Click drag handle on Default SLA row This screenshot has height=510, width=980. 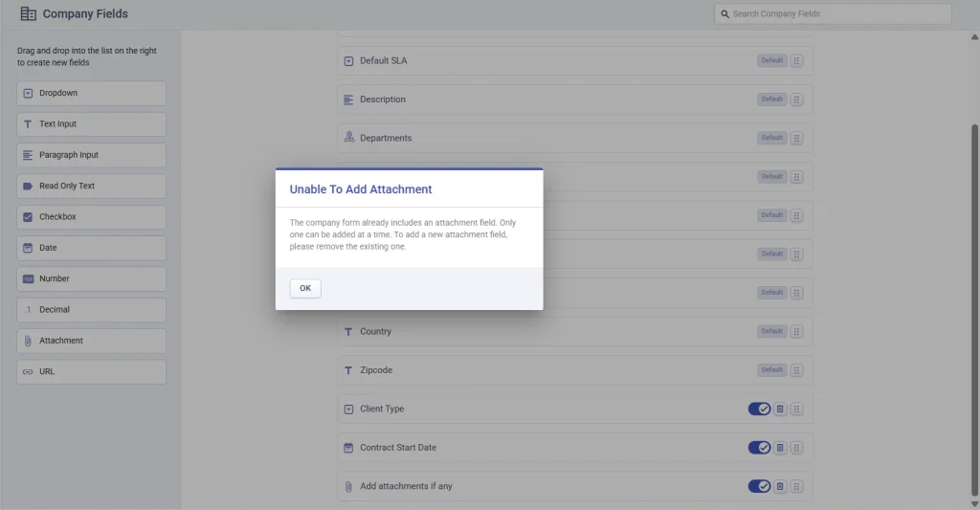pos(797,60)
